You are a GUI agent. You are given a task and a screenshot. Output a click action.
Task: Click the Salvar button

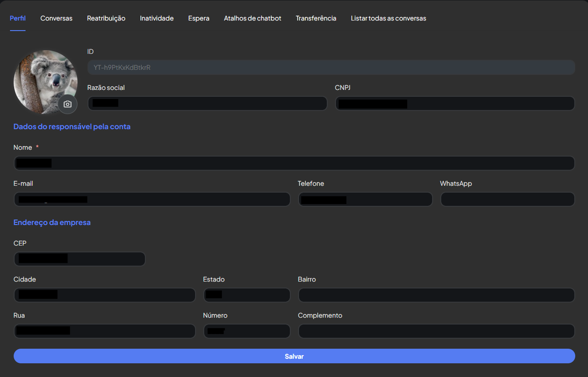[294, 356]
